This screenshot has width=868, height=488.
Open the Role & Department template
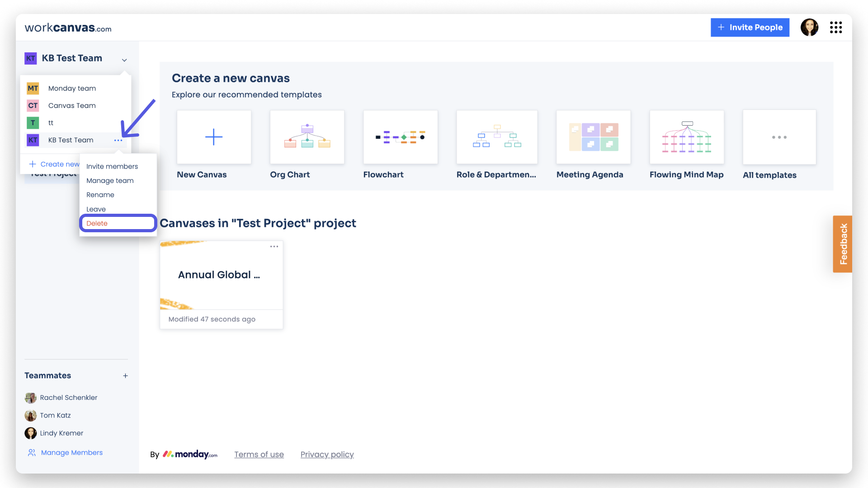click(497, 137)
